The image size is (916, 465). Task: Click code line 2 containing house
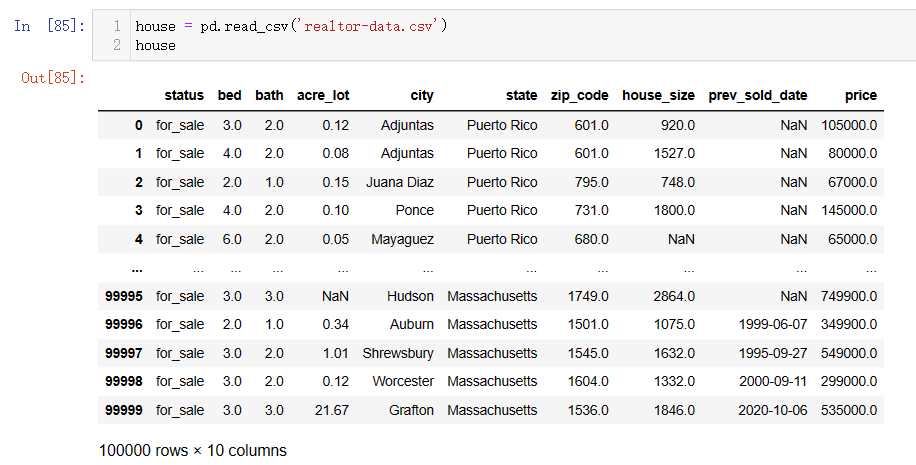click(x=155, y=45)
